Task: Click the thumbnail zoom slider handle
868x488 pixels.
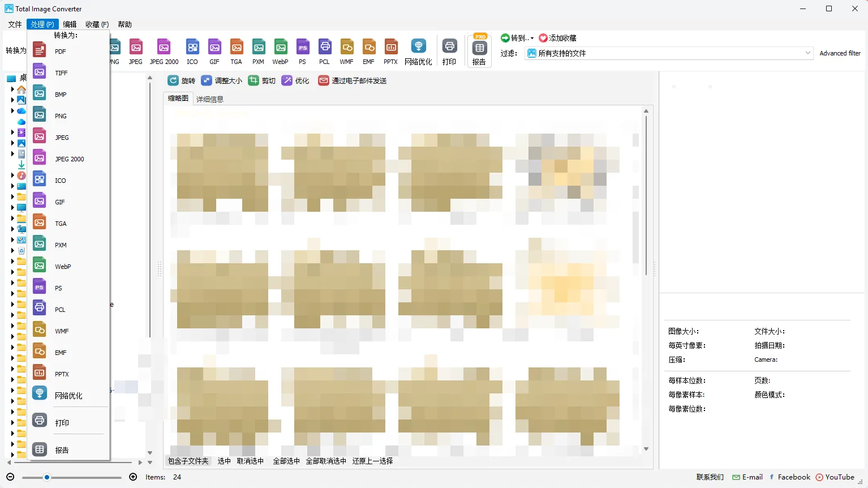Action: point(47,477)
